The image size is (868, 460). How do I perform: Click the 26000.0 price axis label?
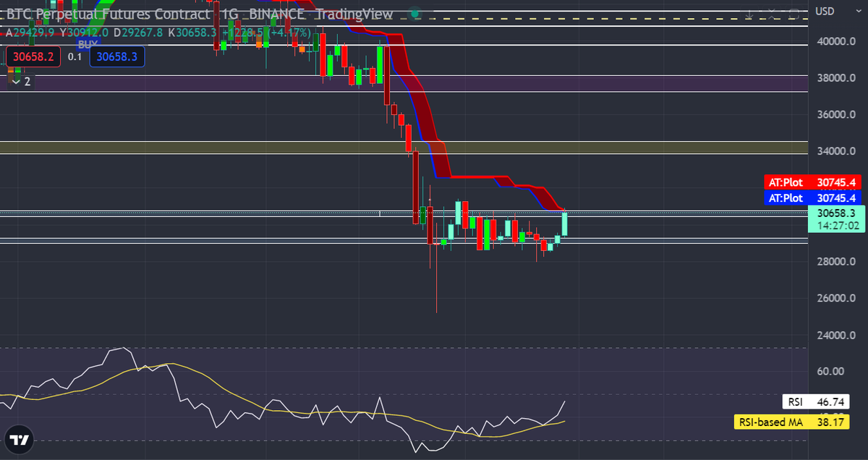click(837, 298)
